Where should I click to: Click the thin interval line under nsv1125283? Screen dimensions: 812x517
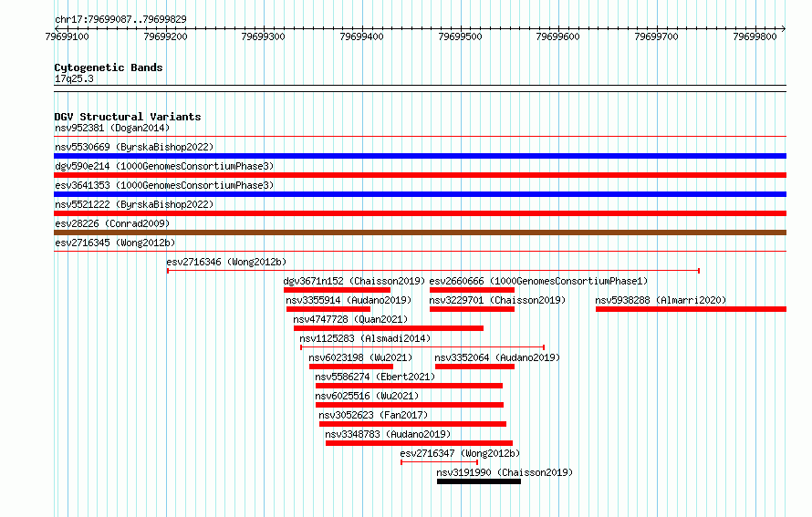coord(422,347)
